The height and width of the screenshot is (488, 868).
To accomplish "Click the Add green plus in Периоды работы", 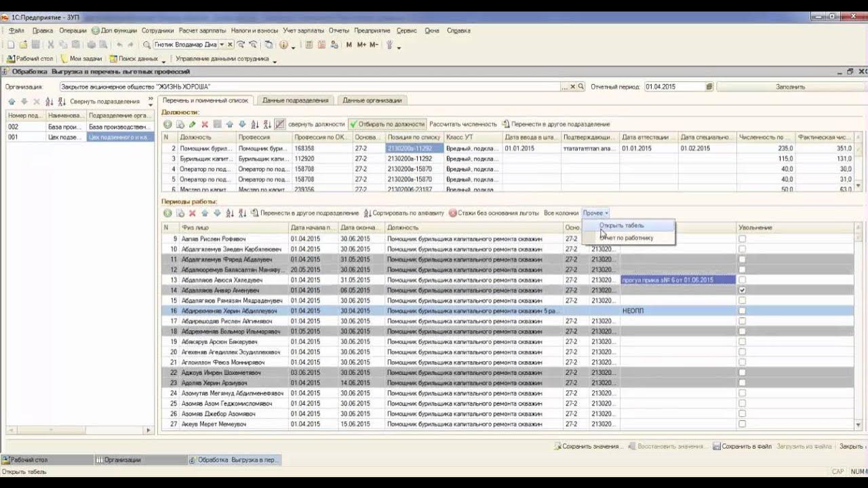I will click(167, 213).
